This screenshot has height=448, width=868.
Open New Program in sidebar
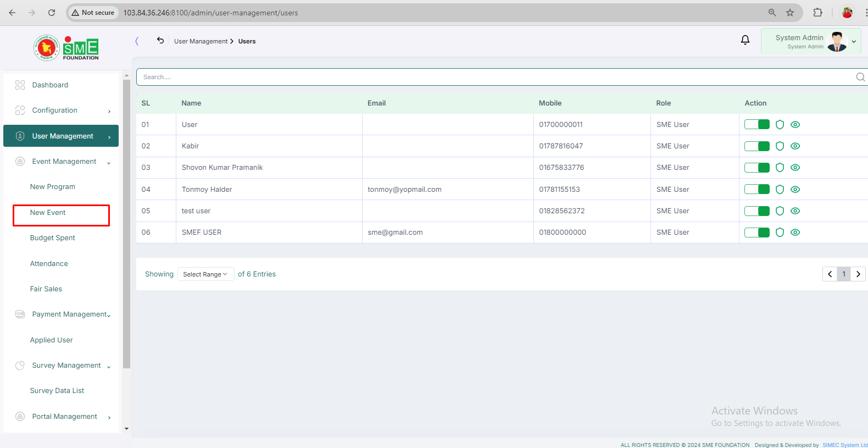point(53,187)
